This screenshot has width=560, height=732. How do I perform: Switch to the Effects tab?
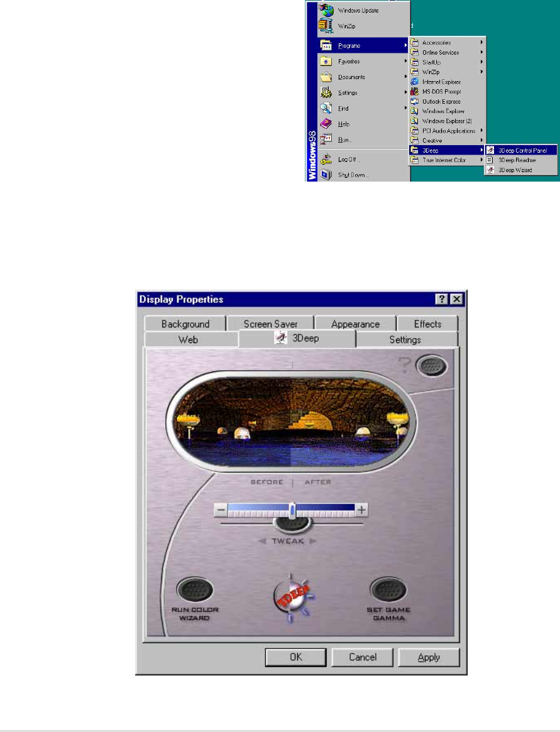pyautogui.click(x=427, y=324)
